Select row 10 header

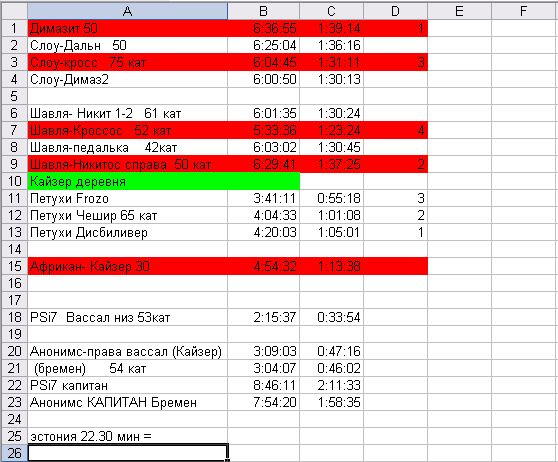pyautogui.click(x=14, y=181)
